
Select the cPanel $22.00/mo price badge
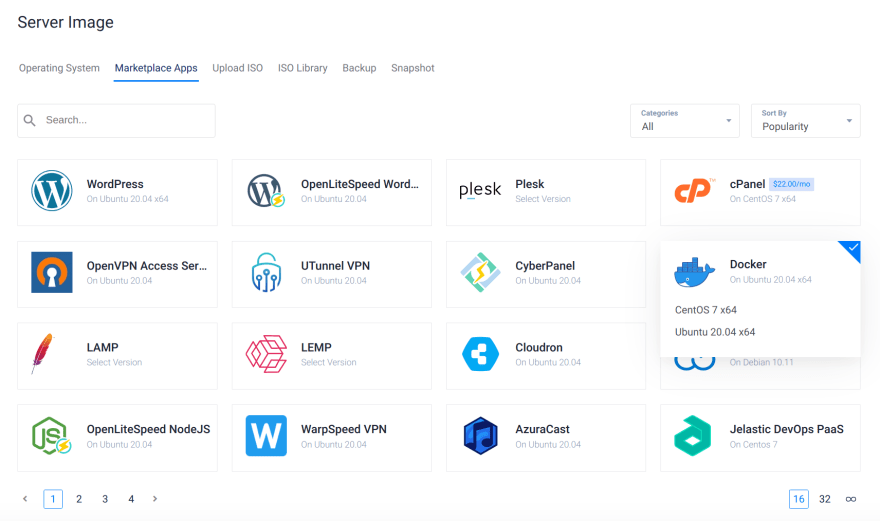click(x=791, y=184)
